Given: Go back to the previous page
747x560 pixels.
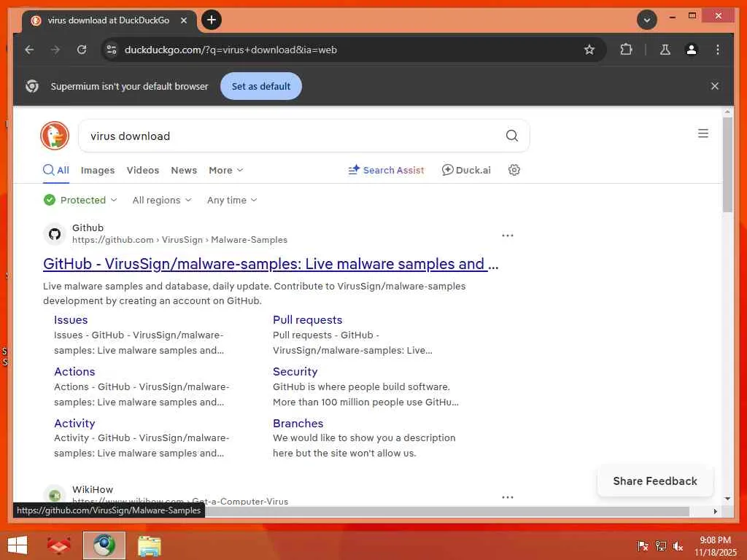Looking at the screenshot, I should pyautogui.click(x=29, y=50).
